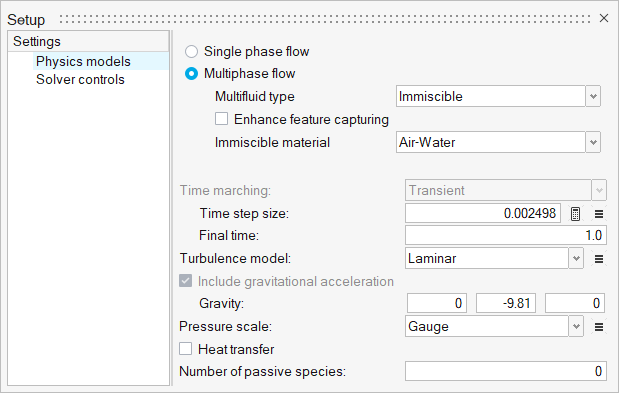
Task: Close the Setup panel
Action: click(x=604, y=18)
